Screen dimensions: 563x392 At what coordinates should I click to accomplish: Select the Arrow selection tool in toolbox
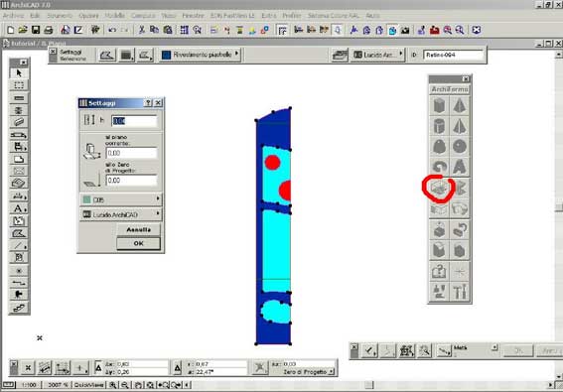click(19, 73)
